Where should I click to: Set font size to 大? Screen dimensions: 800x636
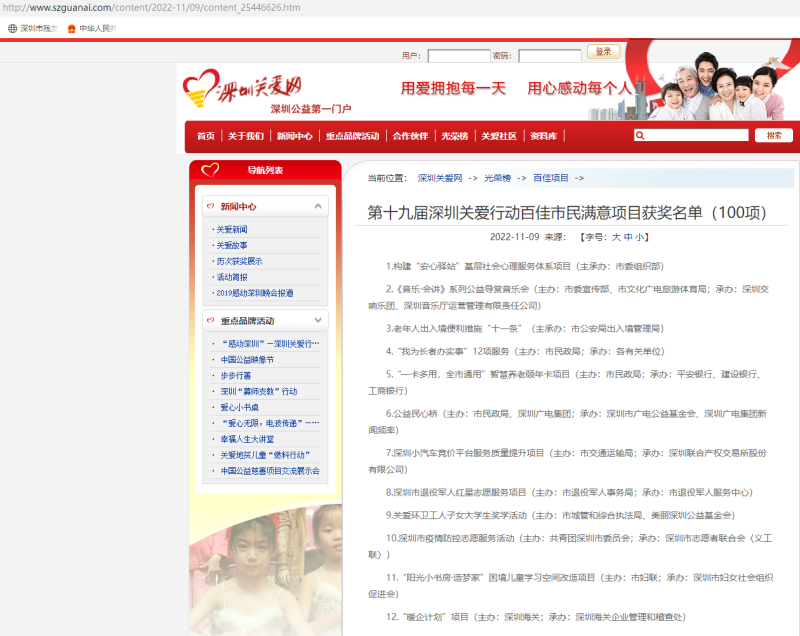(616, 237)
